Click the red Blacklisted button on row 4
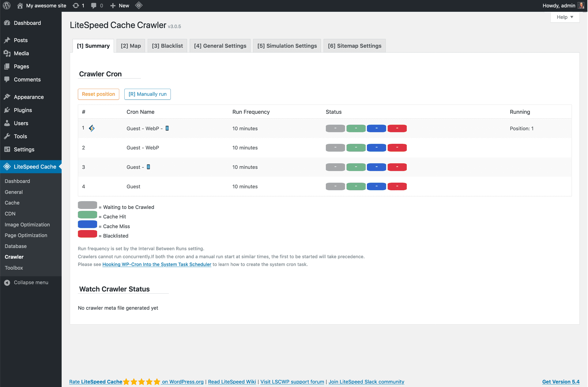 397,187
